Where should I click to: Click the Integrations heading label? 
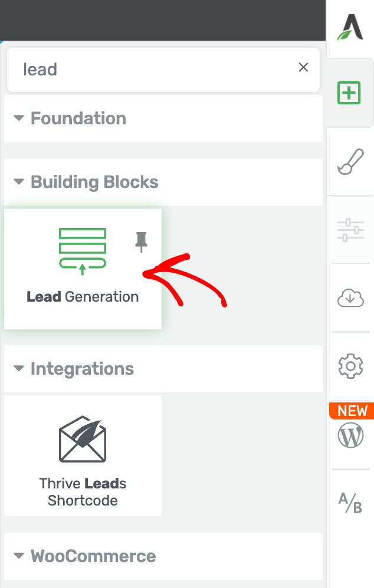[82, 369]
